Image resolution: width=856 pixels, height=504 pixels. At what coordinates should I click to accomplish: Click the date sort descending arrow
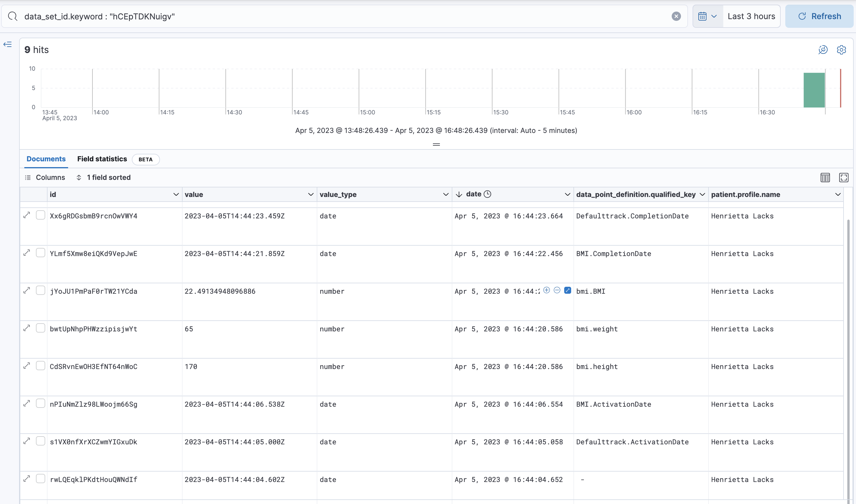pyautogui.click(x=459, y=194)
